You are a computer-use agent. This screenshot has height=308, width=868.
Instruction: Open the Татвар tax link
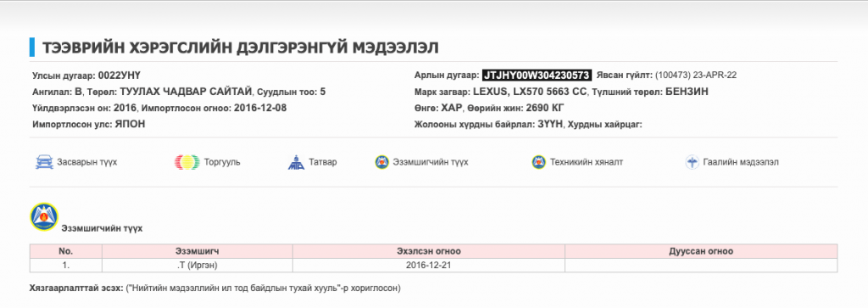click(323, 162)
